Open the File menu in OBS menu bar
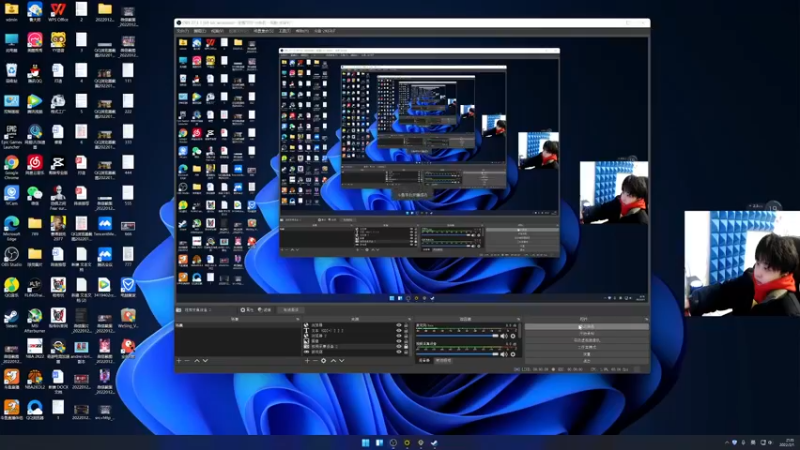800x450 pixels. [x=183, y=31]
